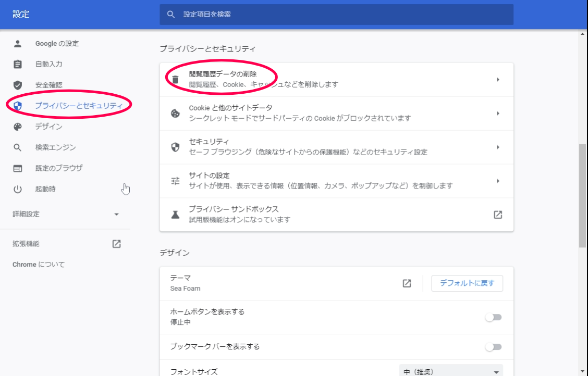This screenshot has width=588, height=376.
Task: Enable the ホームボタンを表示する toggle
Action: (x=493, y=317)
